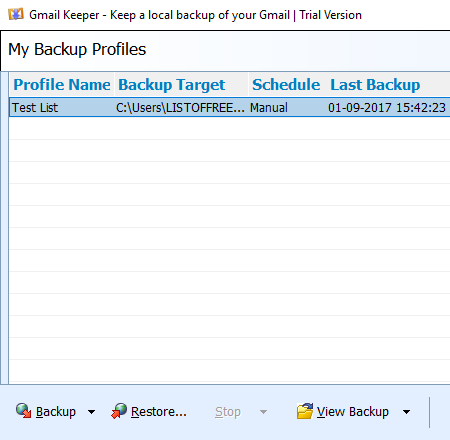Click the Restore globe arrow icon
The height and width of the screenshot is (440, 450).
(x=119, y=411)
